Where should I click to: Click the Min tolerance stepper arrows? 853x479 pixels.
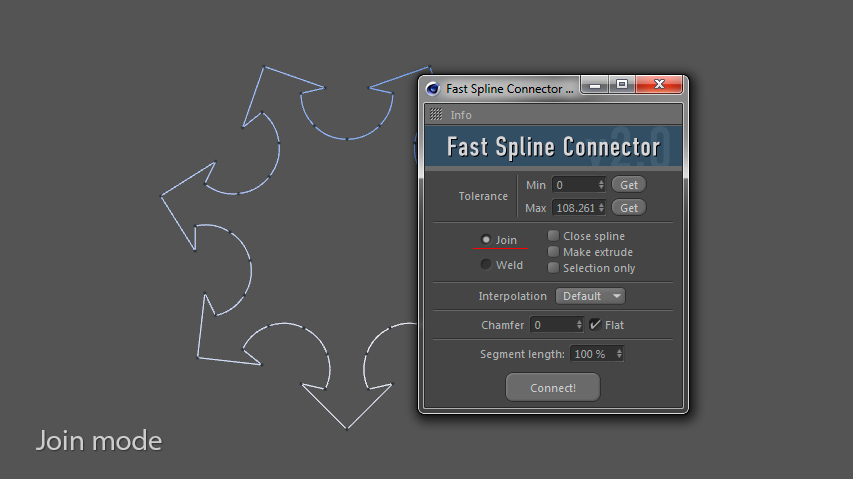pyautogui.click(x=601, y=185)
